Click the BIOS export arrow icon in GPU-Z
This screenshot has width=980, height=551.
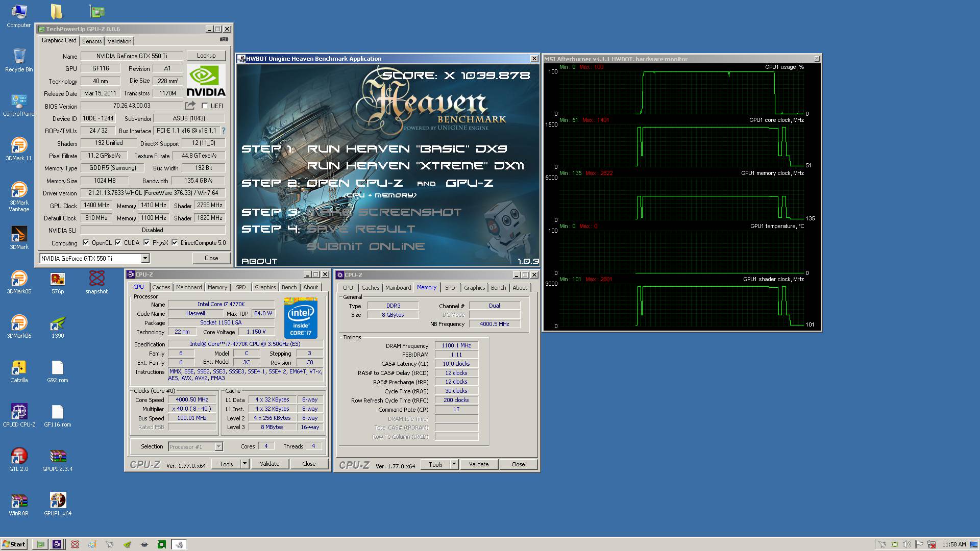[190, 106]
